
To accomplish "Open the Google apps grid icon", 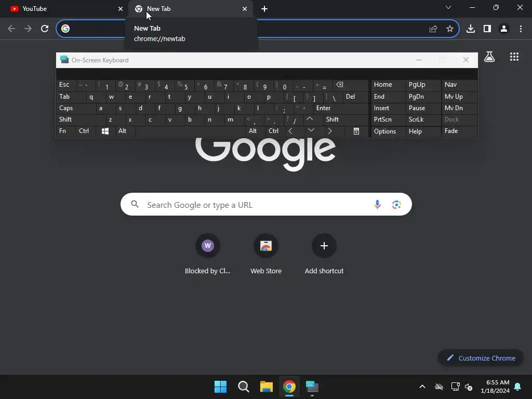I will (514, 57).
